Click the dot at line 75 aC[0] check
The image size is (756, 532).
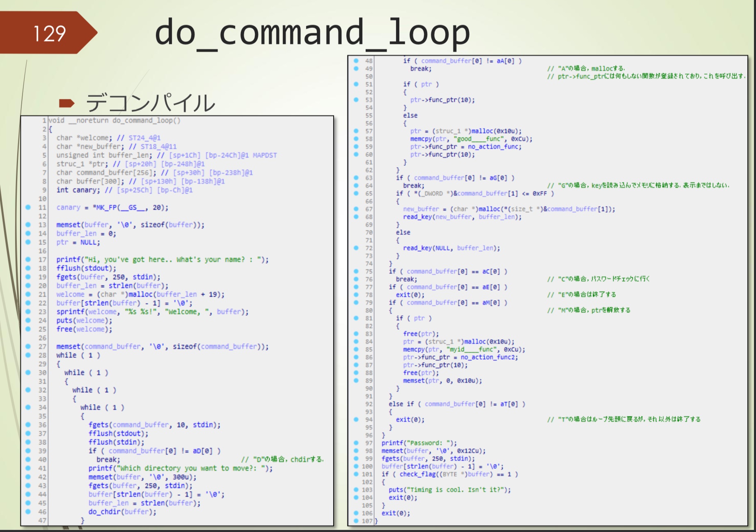[x=356, y=271]
